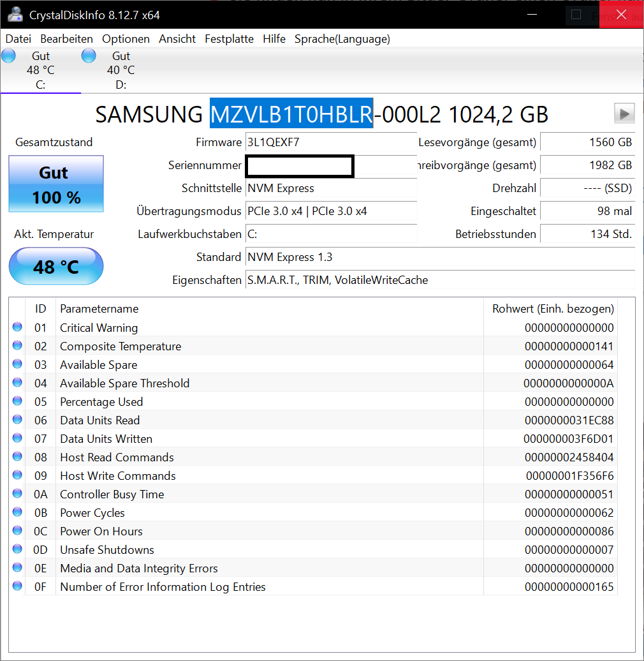Click status dot for Critical Warning

(17, 327)
